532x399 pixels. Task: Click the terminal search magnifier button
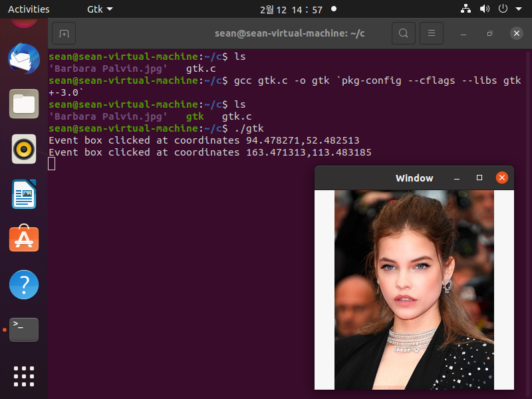(x=404, y=33)
